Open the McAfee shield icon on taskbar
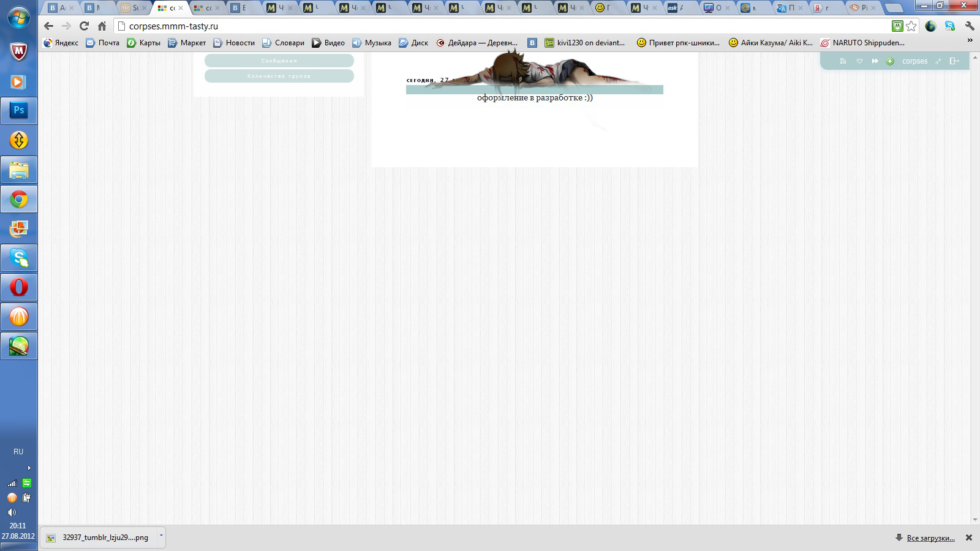 (19, 52)
